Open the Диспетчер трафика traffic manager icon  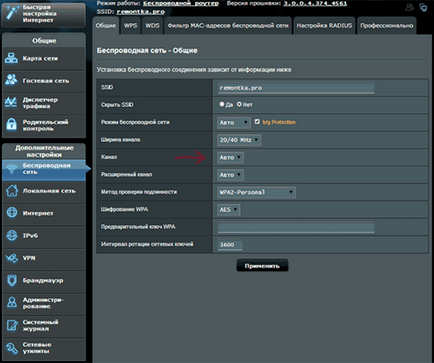[11, 102]
